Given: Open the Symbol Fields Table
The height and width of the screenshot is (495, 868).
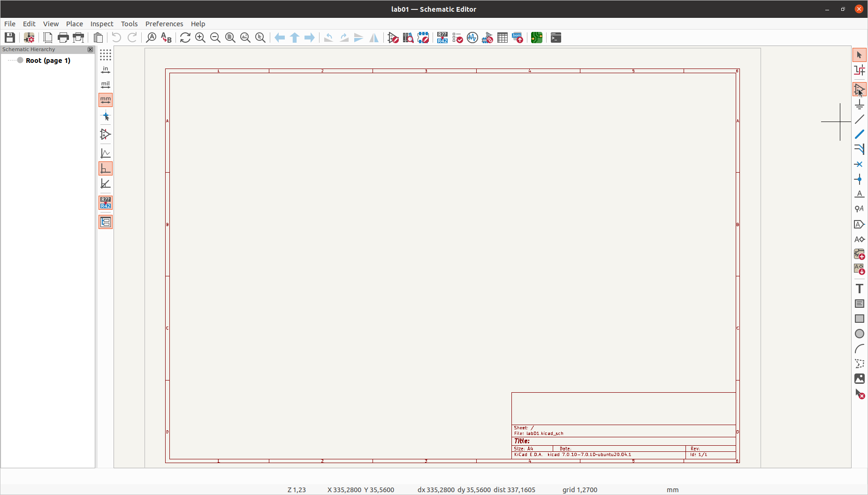Looking at the screenshot, I should 502,38.
